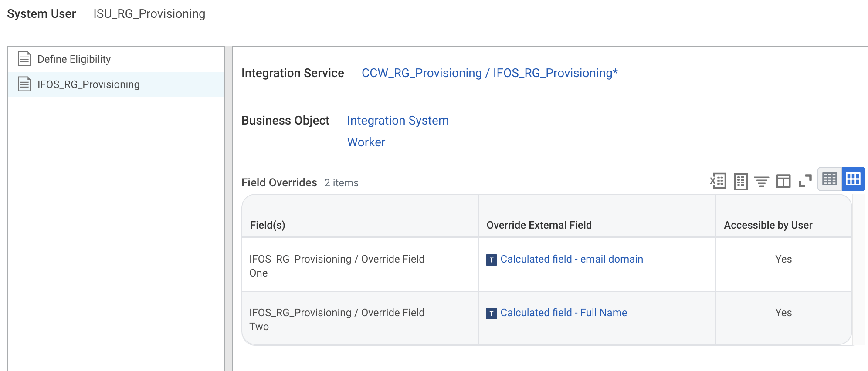This screenshot has height=371, width=868.
Task: Export Field Overrides table to Excel
Action: click(x=718, y=181)
